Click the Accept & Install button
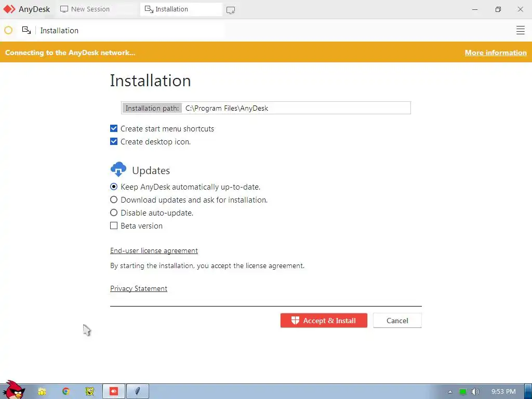The width and height of the screenshot is (532, 399). click(x=324, y=321)
